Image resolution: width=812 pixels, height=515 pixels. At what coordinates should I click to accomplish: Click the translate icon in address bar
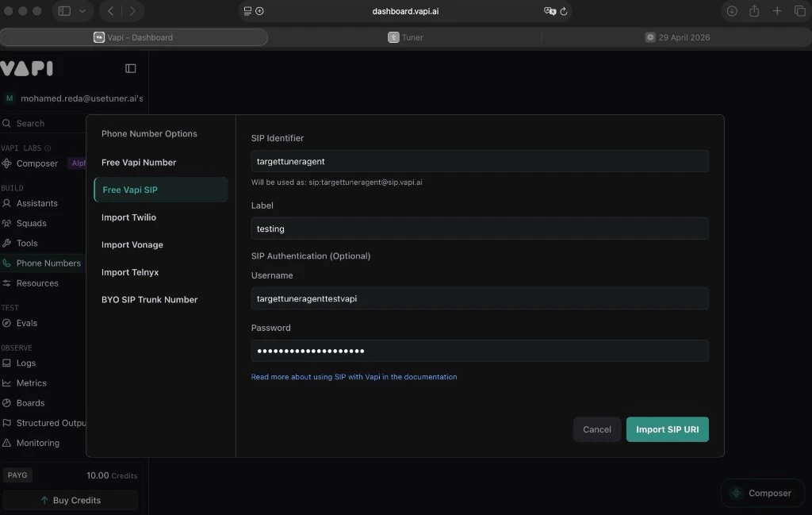point(550,11)
